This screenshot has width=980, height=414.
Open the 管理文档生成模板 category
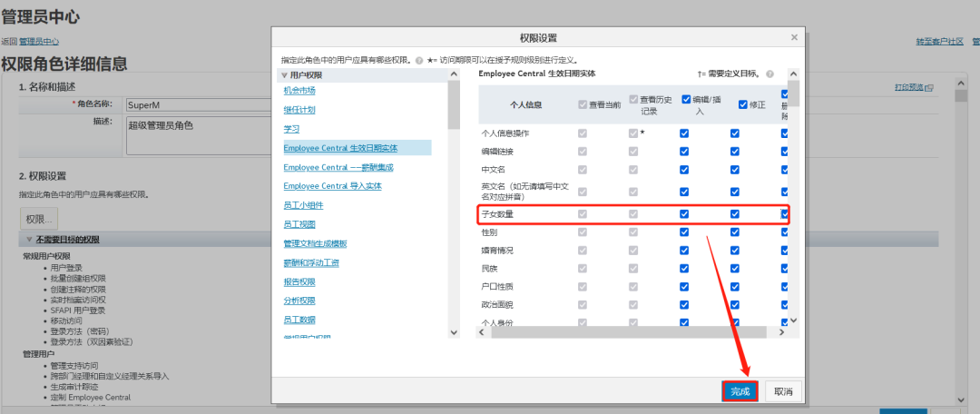coord(315,243)
